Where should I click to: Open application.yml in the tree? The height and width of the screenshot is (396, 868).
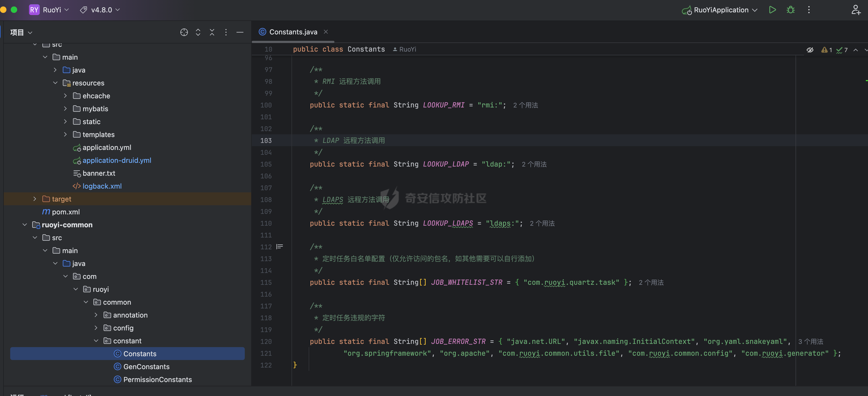pyautogui.click(x=107, y=147)
